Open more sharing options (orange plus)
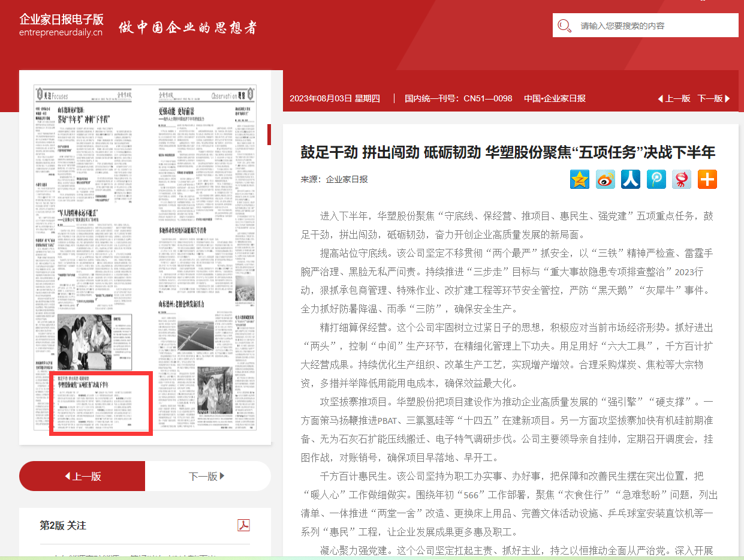Viewport: 744px width, 560px height. coord(707,179)
